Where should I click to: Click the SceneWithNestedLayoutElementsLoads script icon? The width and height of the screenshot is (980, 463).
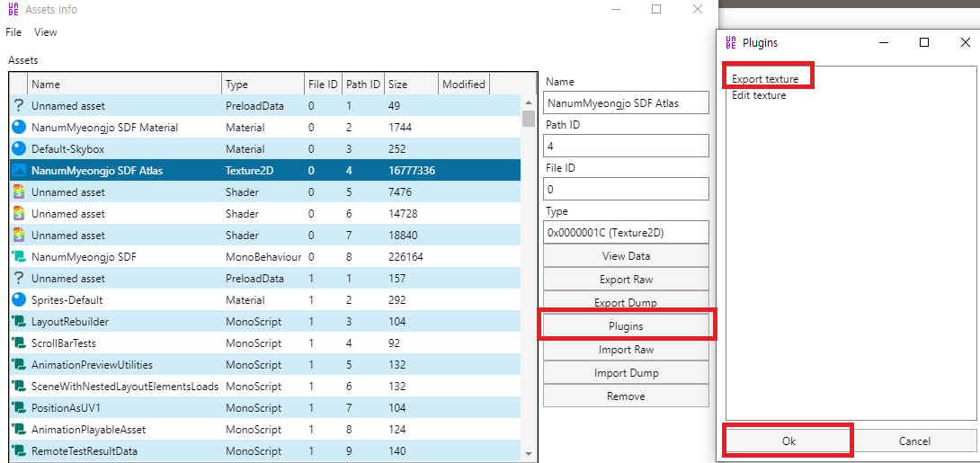(x=19, y=387)
